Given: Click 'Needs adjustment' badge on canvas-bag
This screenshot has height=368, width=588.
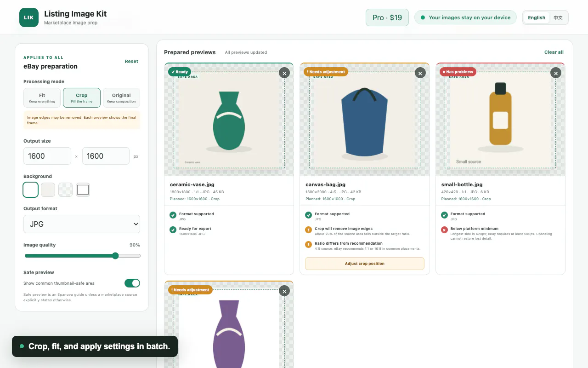Looking at the screenshot, I should pyautogui.click(x=326, y=72).
